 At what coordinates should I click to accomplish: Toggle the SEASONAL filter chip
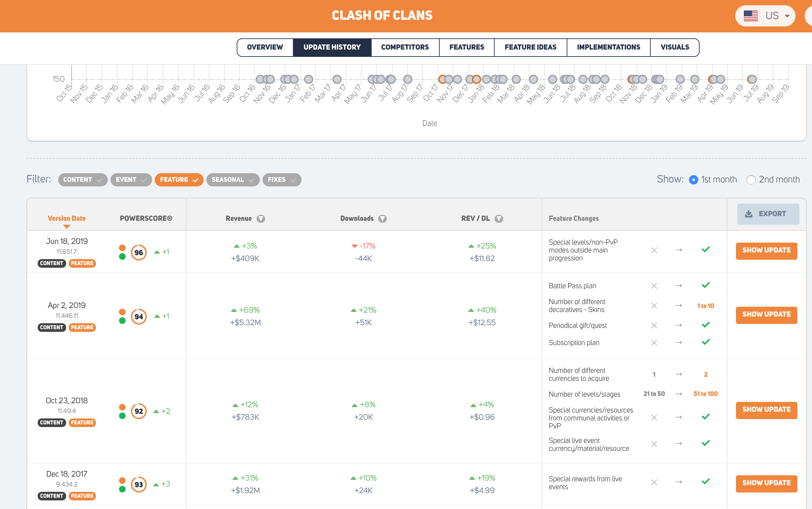pos(233,180)
